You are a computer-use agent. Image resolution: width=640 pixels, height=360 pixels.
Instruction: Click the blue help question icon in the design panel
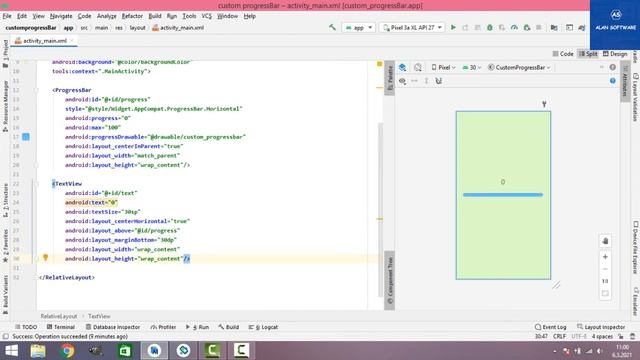click(x=613, y=81)
